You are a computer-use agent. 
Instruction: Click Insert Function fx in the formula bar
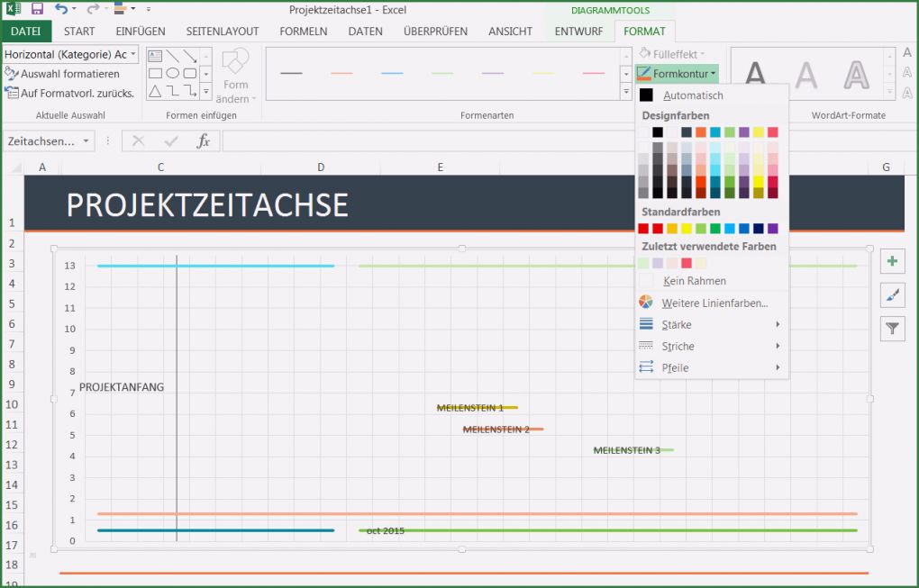pyautogui.click(x=204, y=140)
